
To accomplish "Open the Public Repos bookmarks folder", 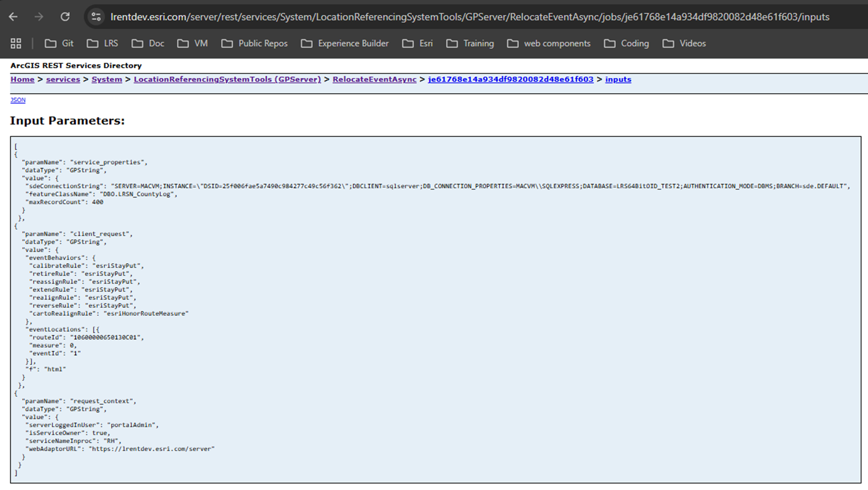I will click(x=254, y=43).
